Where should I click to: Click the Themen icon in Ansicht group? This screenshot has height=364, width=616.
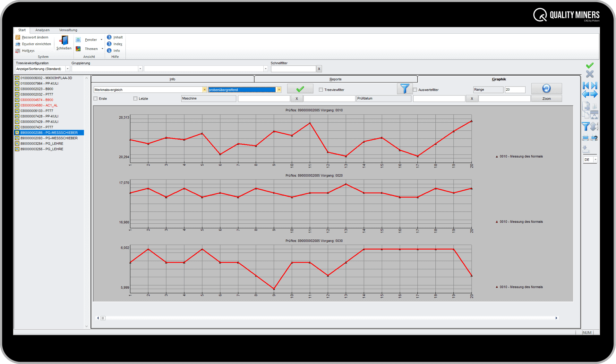[78, 48]
